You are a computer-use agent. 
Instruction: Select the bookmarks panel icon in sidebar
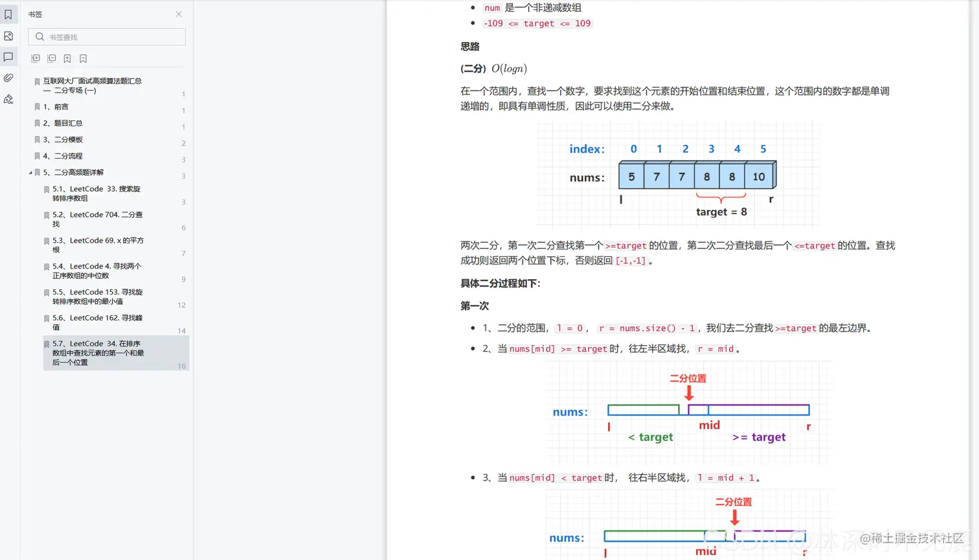point(8,14)
